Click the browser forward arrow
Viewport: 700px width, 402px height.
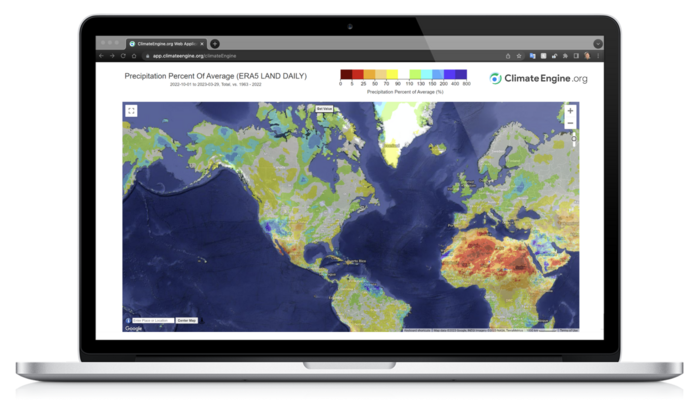tap(112, 55)
